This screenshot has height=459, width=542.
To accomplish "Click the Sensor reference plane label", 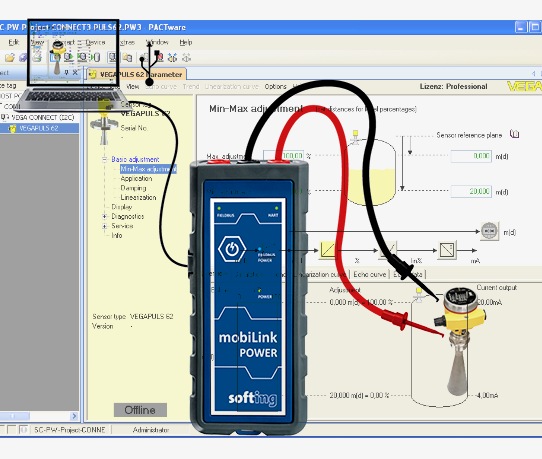I will tap(469, 135).
